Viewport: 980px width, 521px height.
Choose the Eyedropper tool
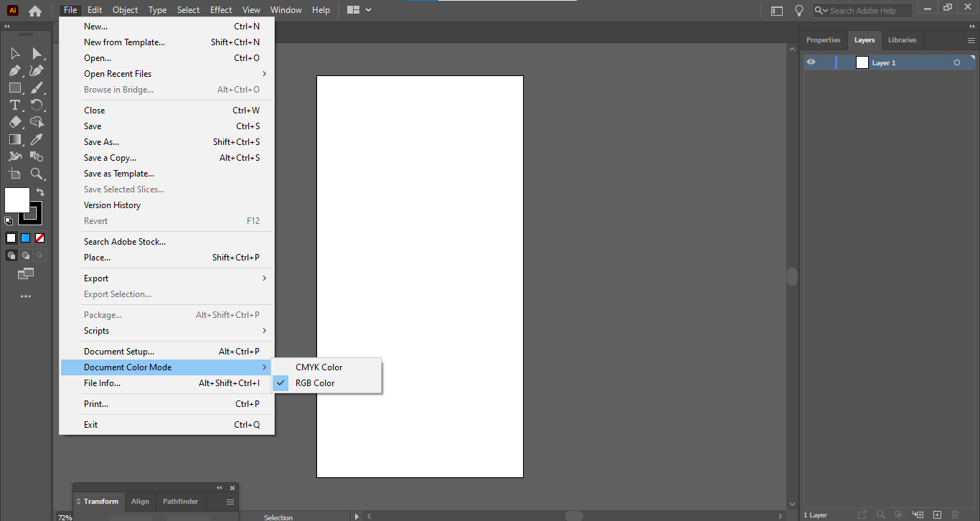[x=37, y=139]
